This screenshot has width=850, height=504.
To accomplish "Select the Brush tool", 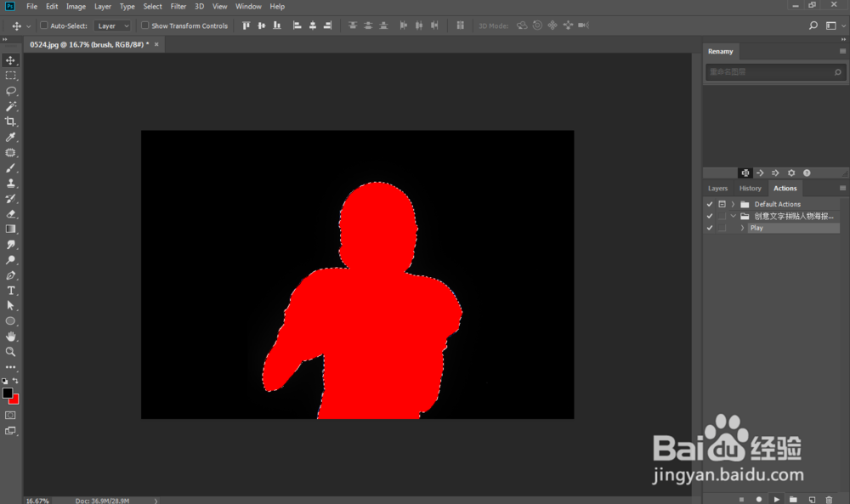I will 10,168.
